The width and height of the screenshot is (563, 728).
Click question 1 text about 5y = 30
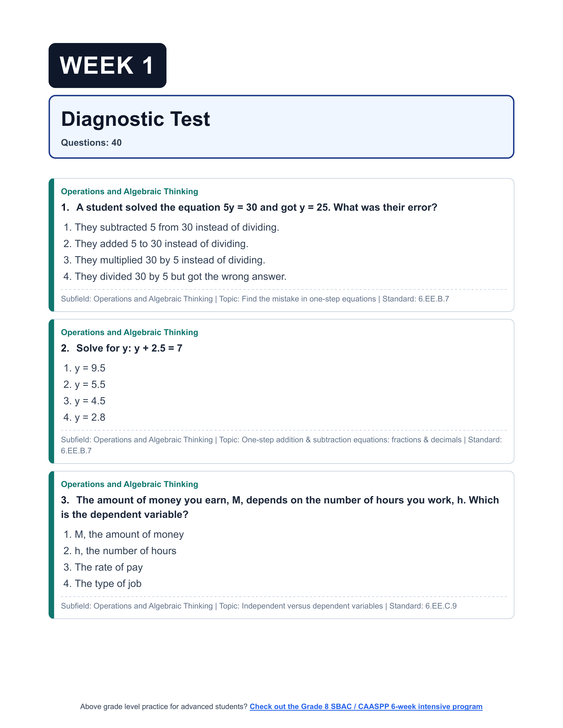tap(256, 207)
